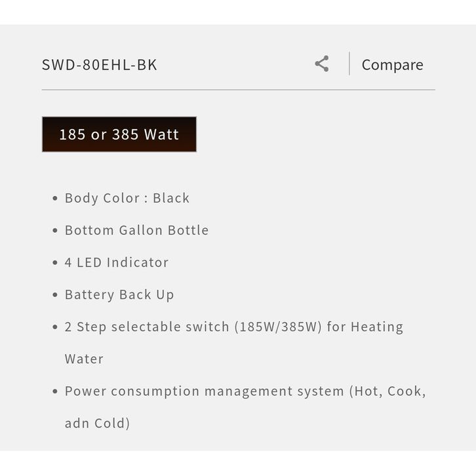Click the bullet dot beside 2 Step selectable switch
This screenshot has height=476, width=476.
click(55, 327)
